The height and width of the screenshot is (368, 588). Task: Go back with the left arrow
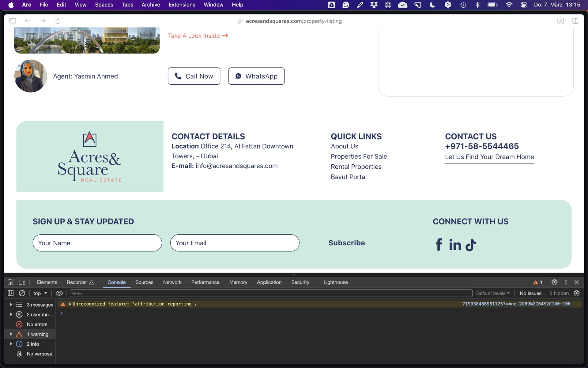(x=28, y=21)
